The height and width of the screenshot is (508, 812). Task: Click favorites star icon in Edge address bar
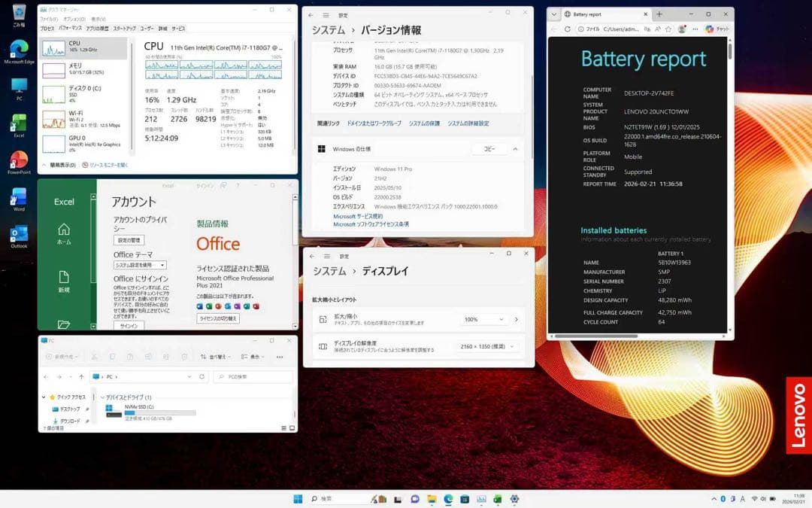(x=668, y=29)
